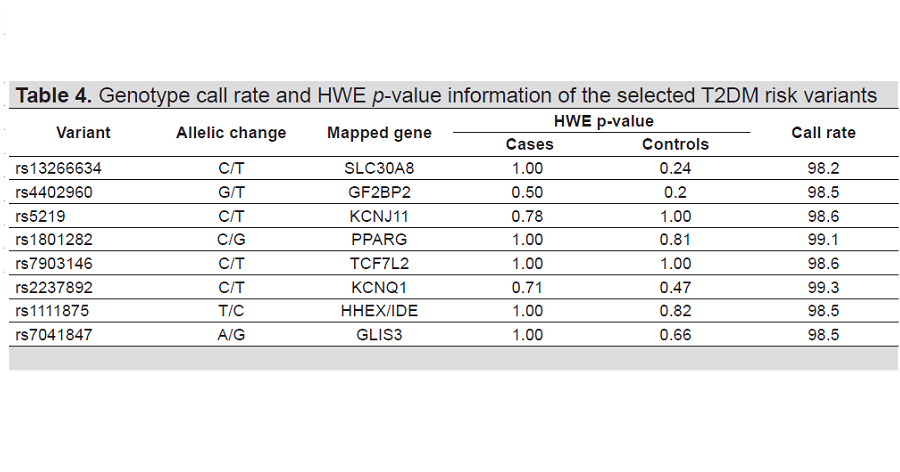This screenshot has width=900, height=472.
Task: Select the KCNQ1 gene cell
Action: [x=379, y=288]
